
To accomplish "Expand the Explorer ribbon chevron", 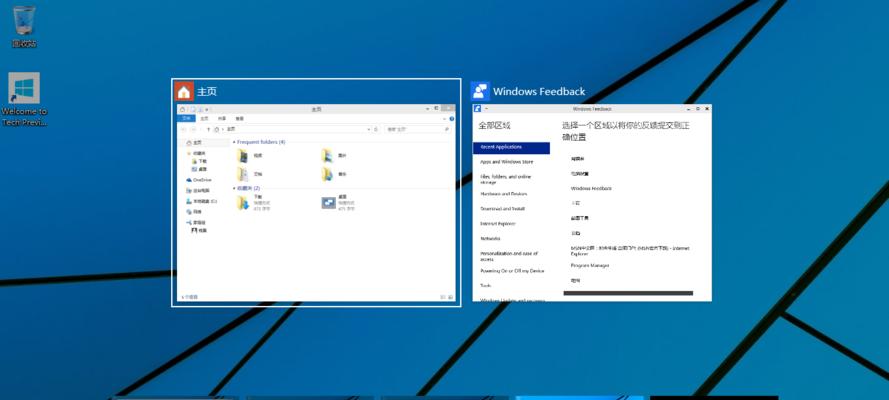I will click(x=444, y=119).
